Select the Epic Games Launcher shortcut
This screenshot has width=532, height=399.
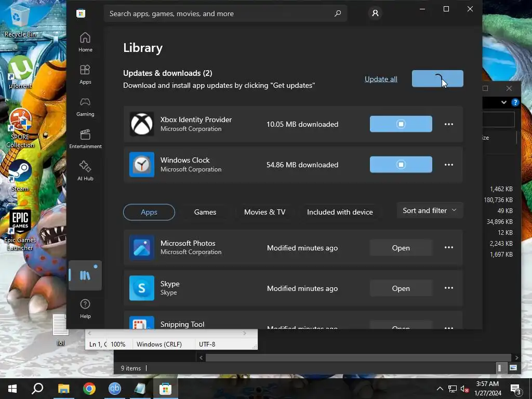(20, 230)
